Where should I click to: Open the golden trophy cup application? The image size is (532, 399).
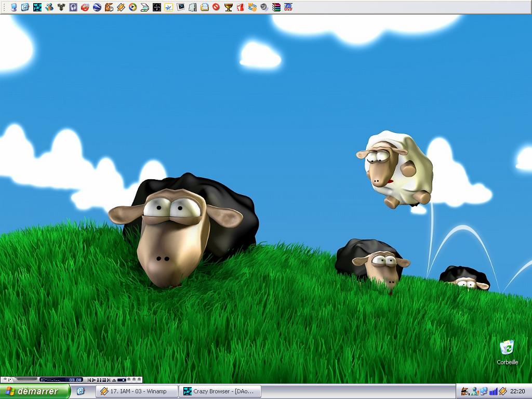click(229, 7)
